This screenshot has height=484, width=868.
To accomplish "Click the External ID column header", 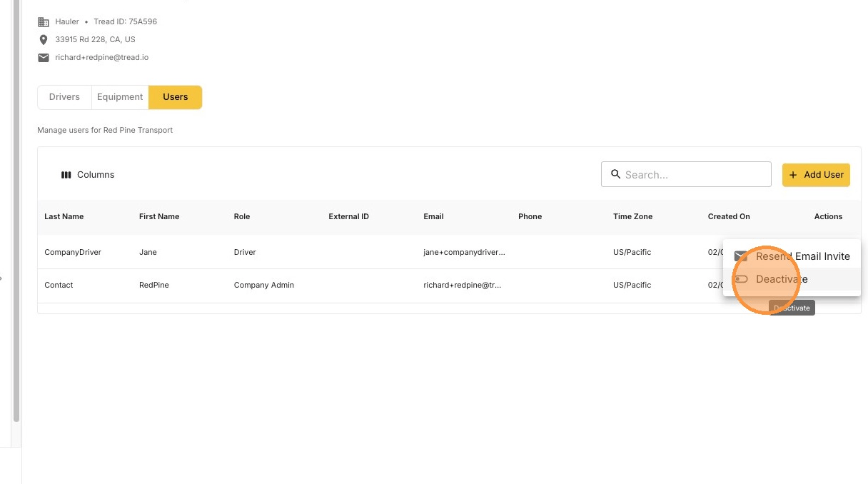I will (348, 216).
